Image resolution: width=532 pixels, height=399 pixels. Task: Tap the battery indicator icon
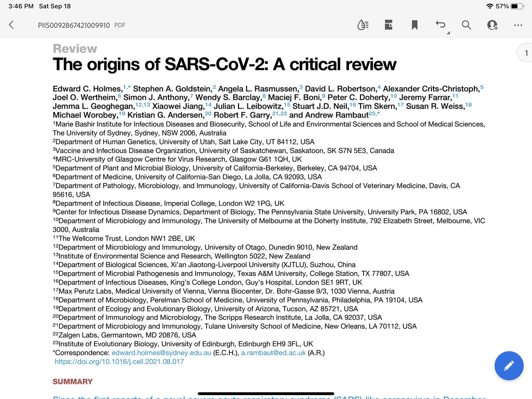(x=517, y=6)
